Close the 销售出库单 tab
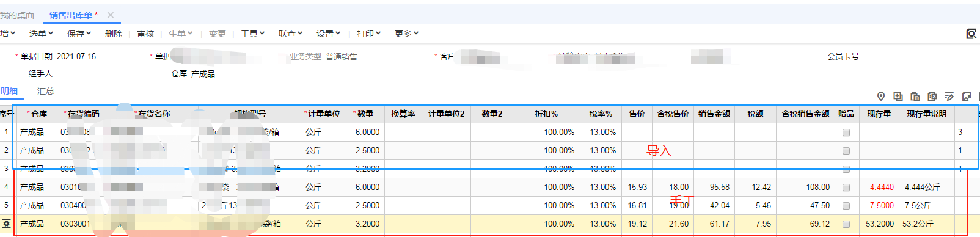The image size is (980, 237). tap(111, 15)
